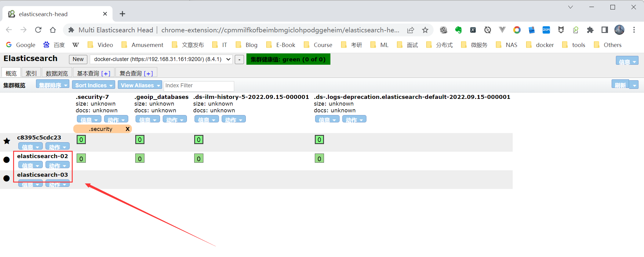Click the share page icon
This screenshot has height=257, width=644.
coord(411,30)
